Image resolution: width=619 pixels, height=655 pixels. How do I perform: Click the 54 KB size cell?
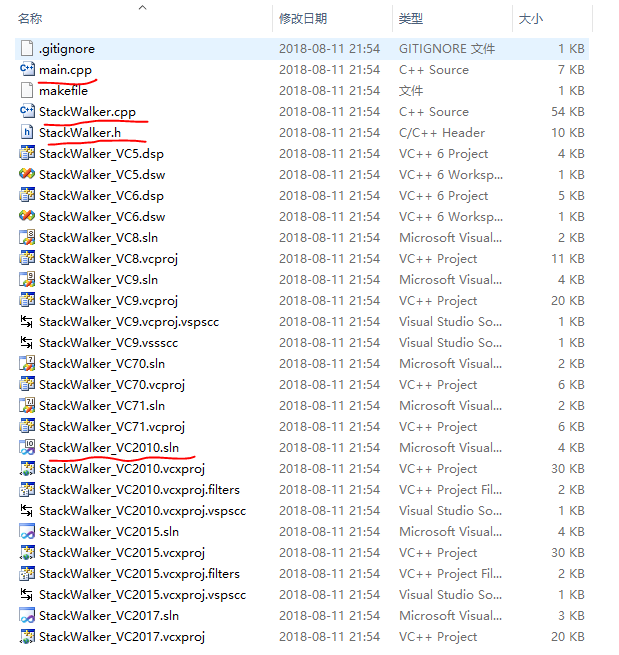click(568, 112)
